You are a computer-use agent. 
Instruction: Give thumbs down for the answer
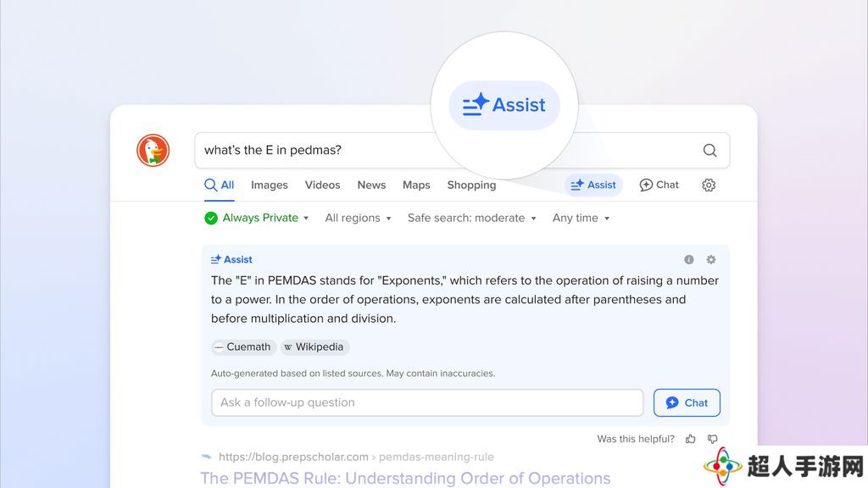(x=712, y=439)
